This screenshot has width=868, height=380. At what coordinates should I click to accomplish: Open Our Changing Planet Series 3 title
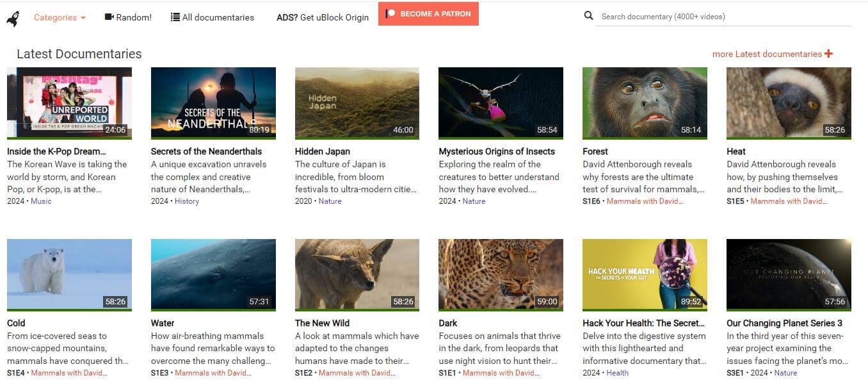(x=784, y=323)
